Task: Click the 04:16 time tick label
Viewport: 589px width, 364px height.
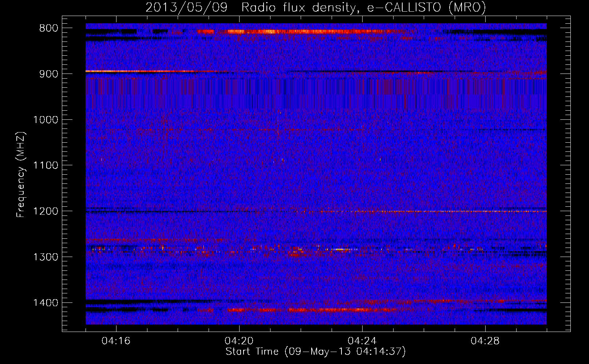Action: pyautogui.click(x=116, y=341)
